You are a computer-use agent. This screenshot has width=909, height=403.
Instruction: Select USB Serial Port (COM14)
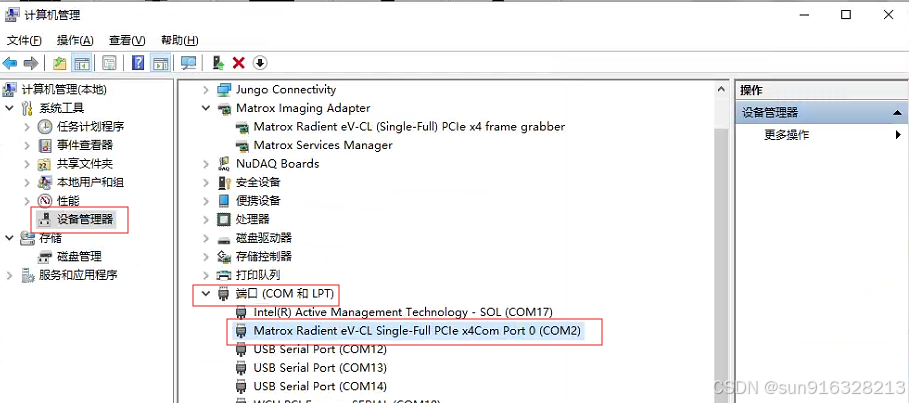click(x=320, y=387)
